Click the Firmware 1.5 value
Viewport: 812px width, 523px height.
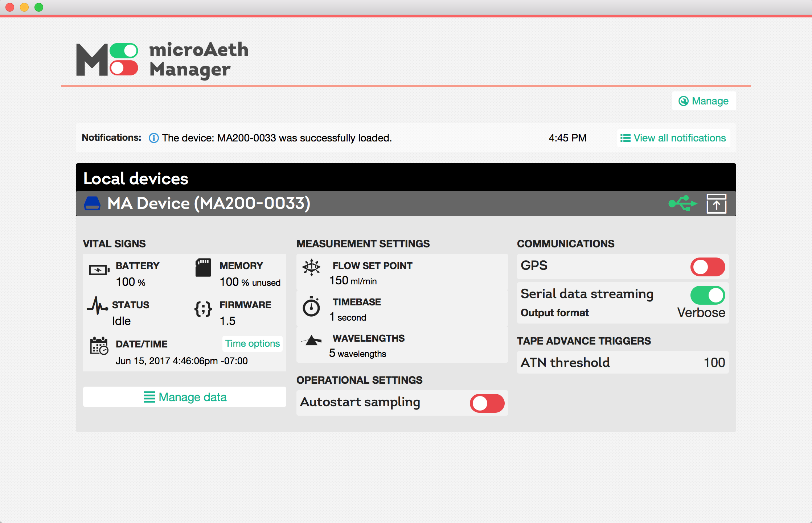[227, 321]
